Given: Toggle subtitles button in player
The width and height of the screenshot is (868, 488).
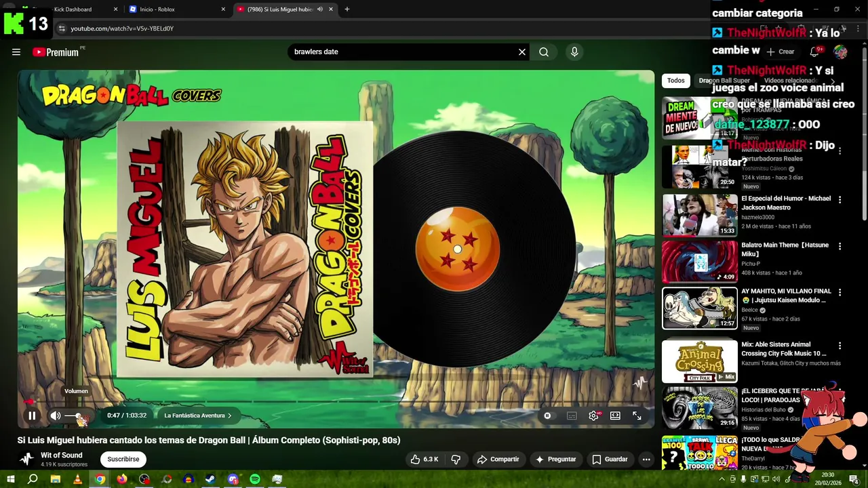Looking at the screenshot, I should (x=572, y=415).
